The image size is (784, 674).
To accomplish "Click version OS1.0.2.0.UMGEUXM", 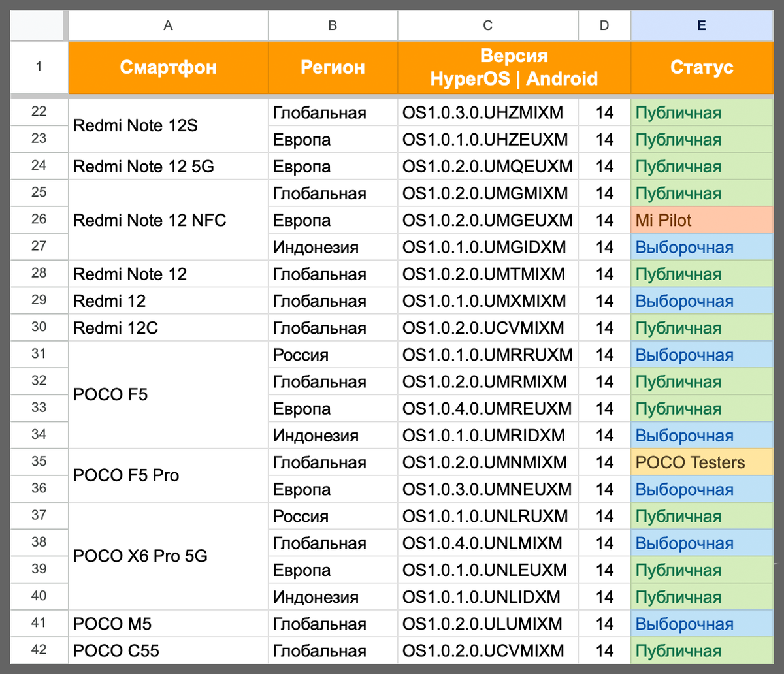I will 488,220.
